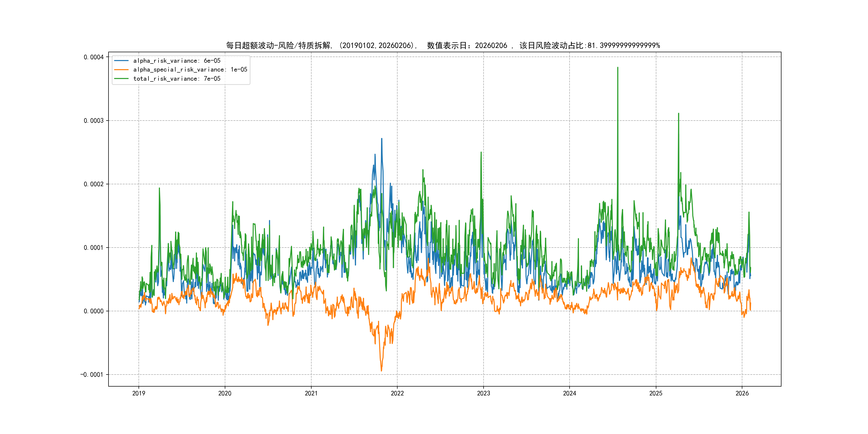Click the tallest green spike peak in 2024
The width and height of the screenshot is (868, 434).
pyautogui.click(x=618, y=68)
